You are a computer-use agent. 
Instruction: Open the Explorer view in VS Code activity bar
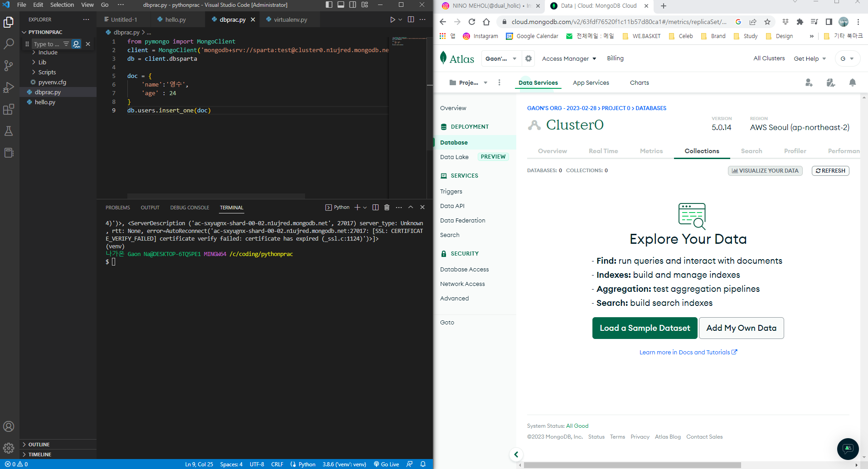9,22
